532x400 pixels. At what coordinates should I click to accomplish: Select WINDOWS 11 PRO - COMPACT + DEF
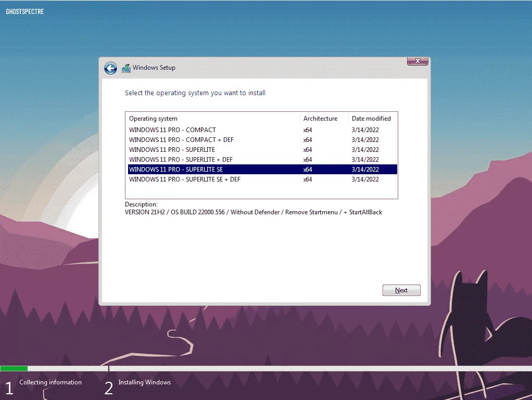pyautogui.click(x=262, y=139)
